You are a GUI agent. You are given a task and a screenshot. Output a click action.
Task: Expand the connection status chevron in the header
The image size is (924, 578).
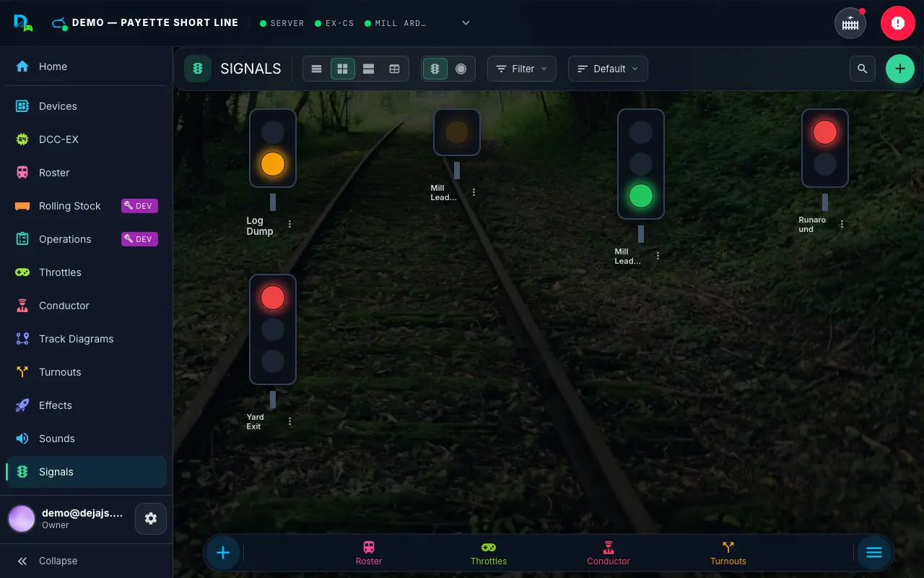(466, 23)
